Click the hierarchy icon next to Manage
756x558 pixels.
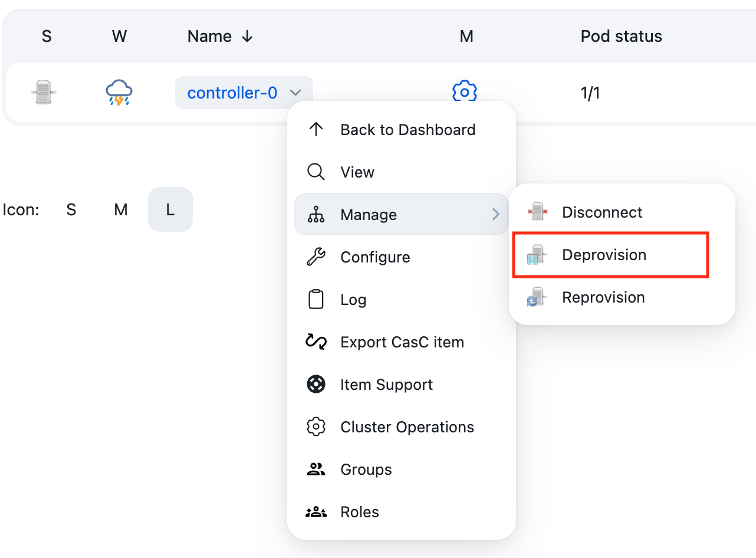click(316, 215)
